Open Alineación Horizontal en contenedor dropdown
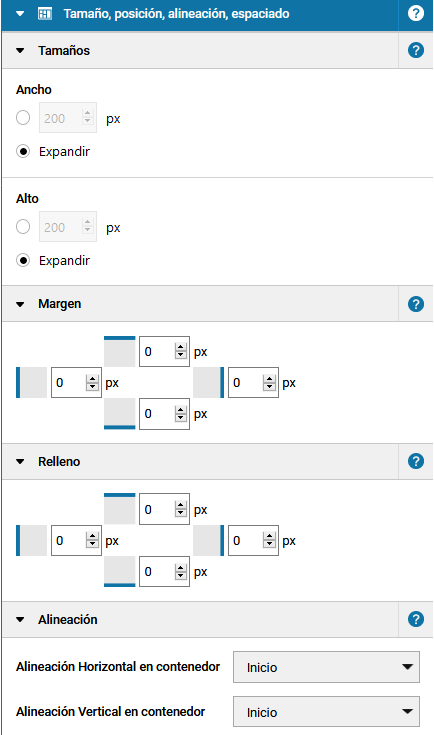Image resolution: width=434 pixels, height=735 pixels. coord(326,667)
